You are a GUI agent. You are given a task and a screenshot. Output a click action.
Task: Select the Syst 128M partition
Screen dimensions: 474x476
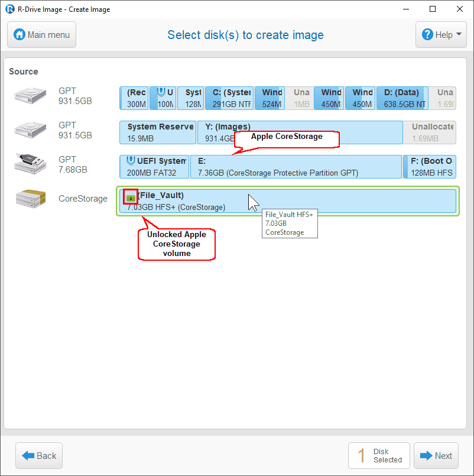tap(190, 98)
